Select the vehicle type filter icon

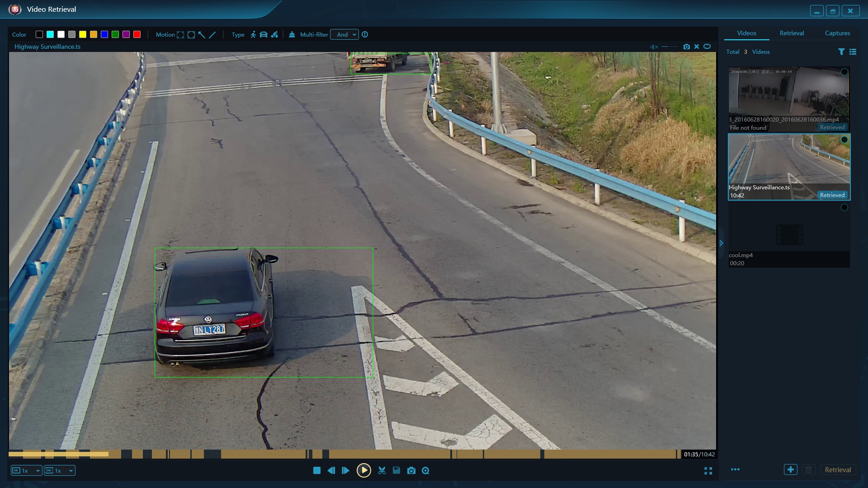tap(264, 34)
